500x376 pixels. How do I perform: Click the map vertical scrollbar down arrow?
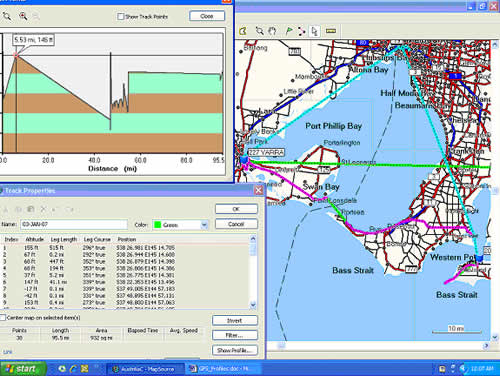coord(495,337)
